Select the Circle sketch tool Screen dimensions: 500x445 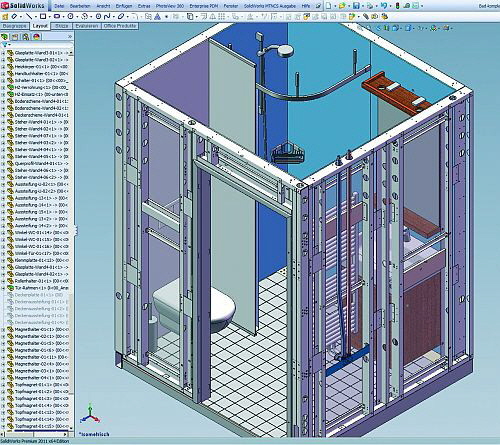click(70, 16)
